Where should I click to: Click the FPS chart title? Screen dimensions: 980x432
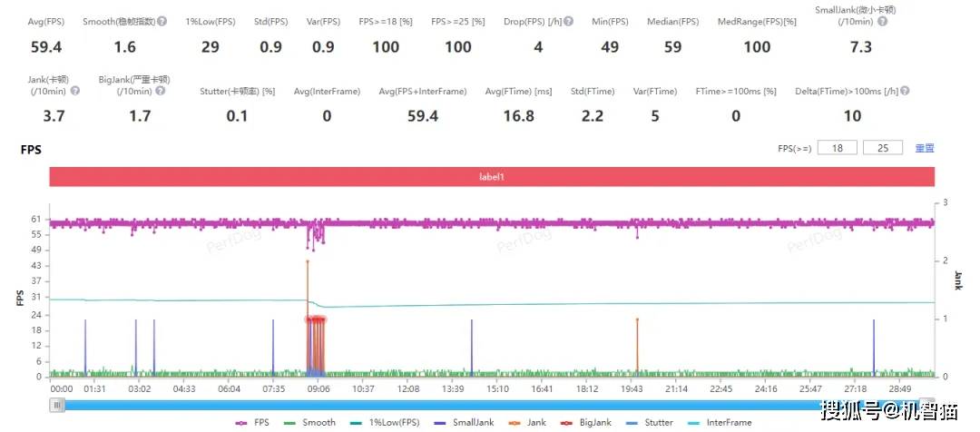31,150
